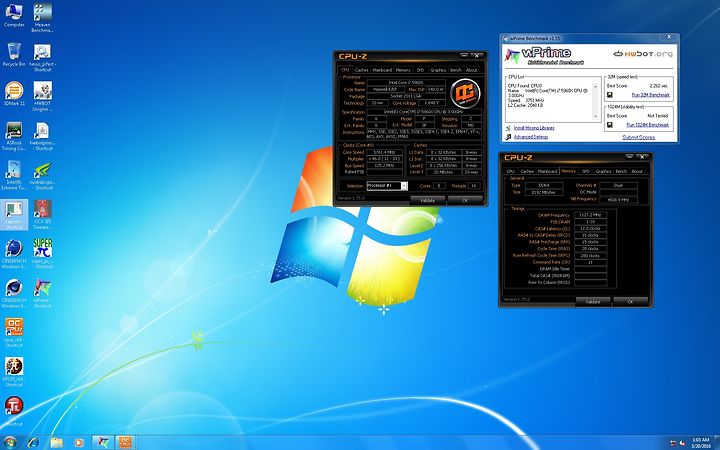Image resolution: width=720 pixels, height=450 pixels.
Task: Expand the Processor #1 selection dropdown
Action: click(404, 186)
